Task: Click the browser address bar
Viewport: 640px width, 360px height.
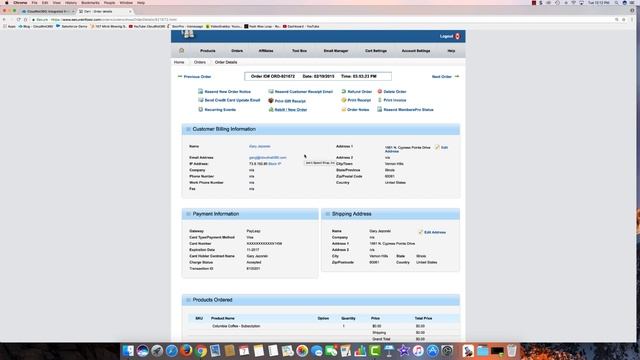Action: 318,20
